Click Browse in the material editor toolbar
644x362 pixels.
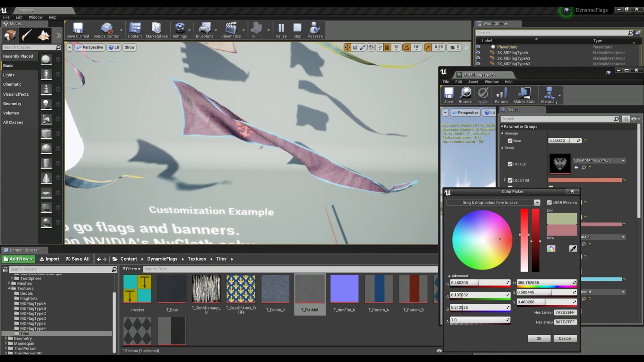[x=465, y=95]
